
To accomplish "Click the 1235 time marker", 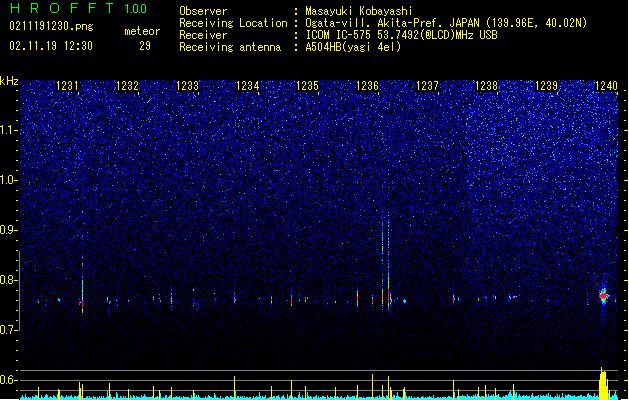I will click(307, 85).
